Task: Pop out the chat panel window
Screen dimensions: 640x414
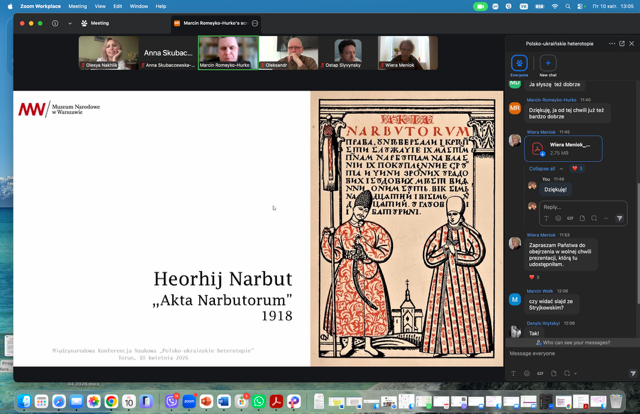Action: point(622,44)
